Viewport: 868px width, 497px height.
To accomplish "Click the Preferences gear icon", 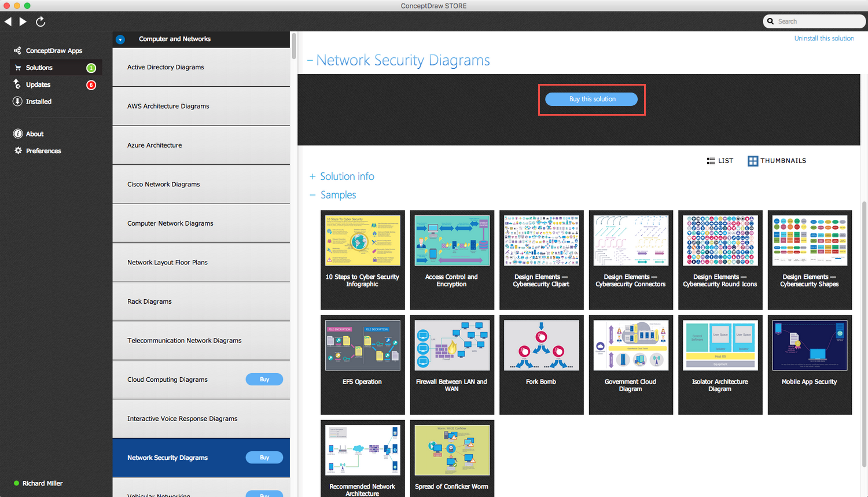I will pyautogui.click(x=18, y=150).
